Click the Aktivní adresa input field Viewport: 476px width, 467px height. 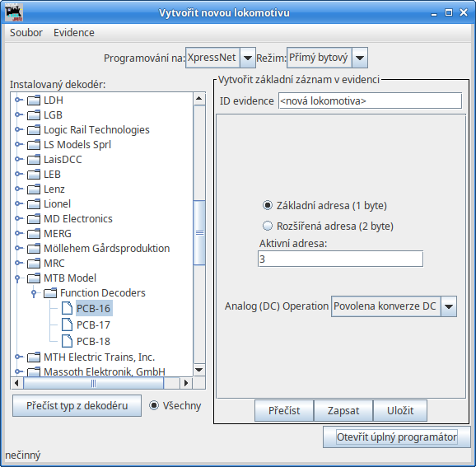[x=340, y=259]
